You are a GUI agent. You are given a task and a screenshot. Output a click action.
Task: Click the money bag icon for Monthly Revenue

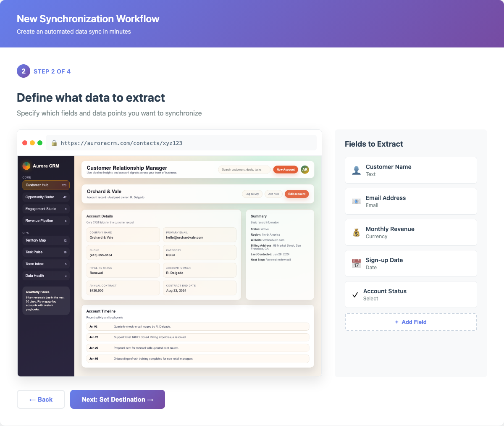coord(356,232)
